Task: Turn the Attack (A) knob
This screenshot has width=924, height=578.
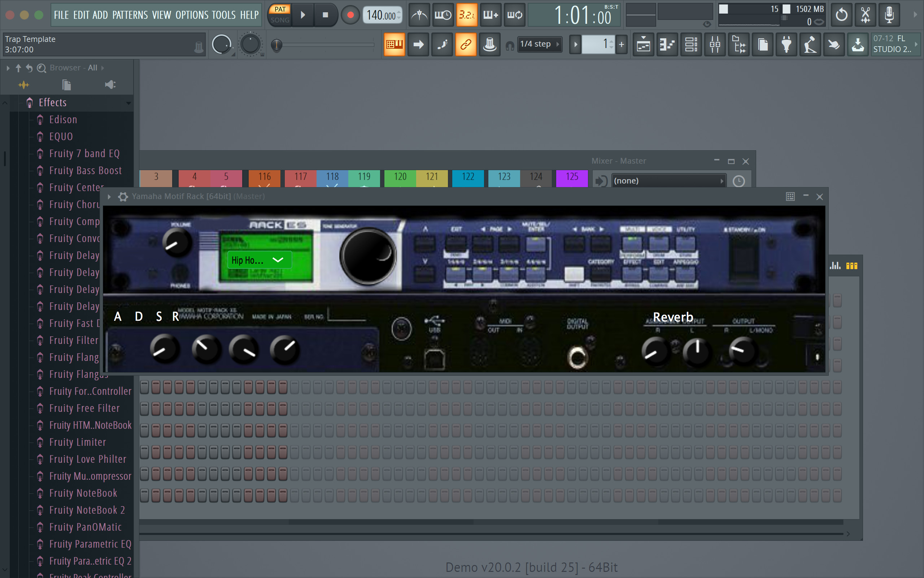Action: coord(165,349)
